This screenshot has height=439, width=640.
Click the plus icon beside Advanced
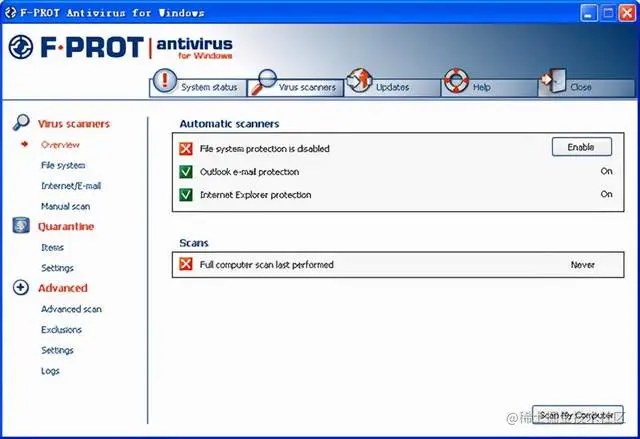coord(21,287)
